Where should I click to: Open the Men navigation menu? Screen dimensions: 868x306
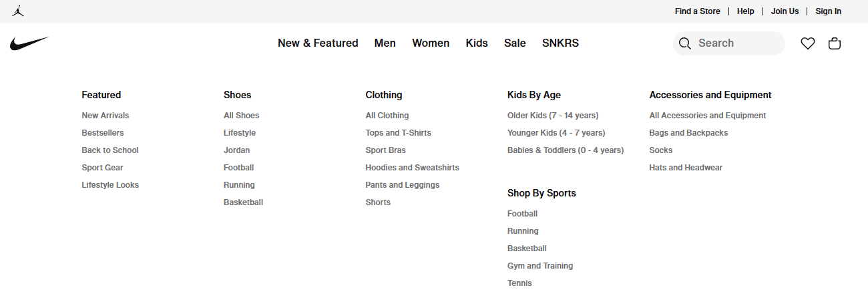(x=385, y=43)
